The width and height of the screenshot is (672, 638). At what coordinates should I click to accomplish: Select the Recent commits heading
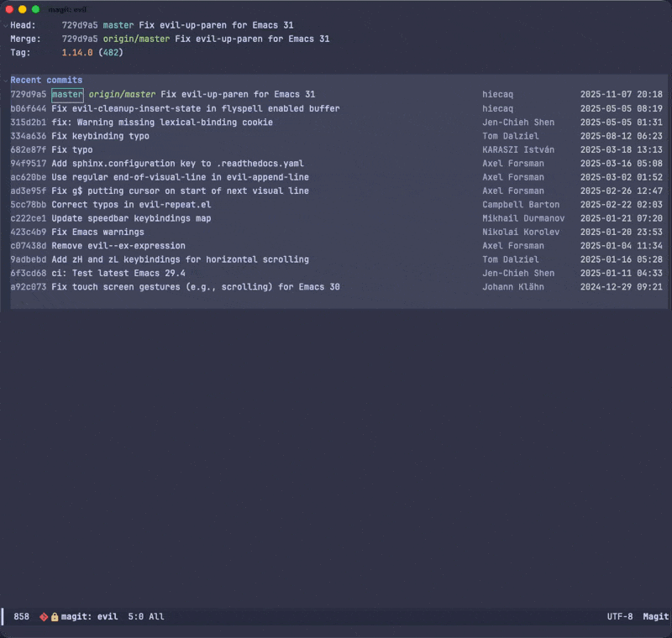point(46,80)
